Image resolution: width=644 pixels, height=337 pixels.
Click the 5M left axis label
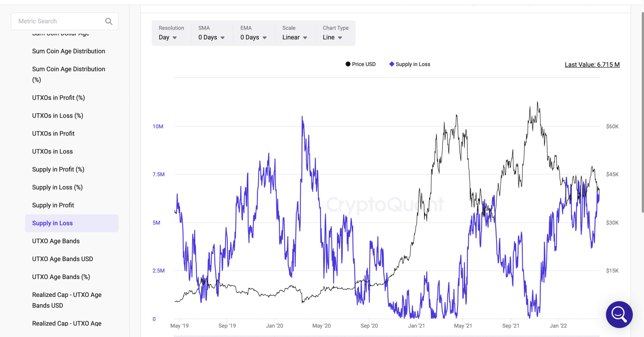(x=156, y=223)
